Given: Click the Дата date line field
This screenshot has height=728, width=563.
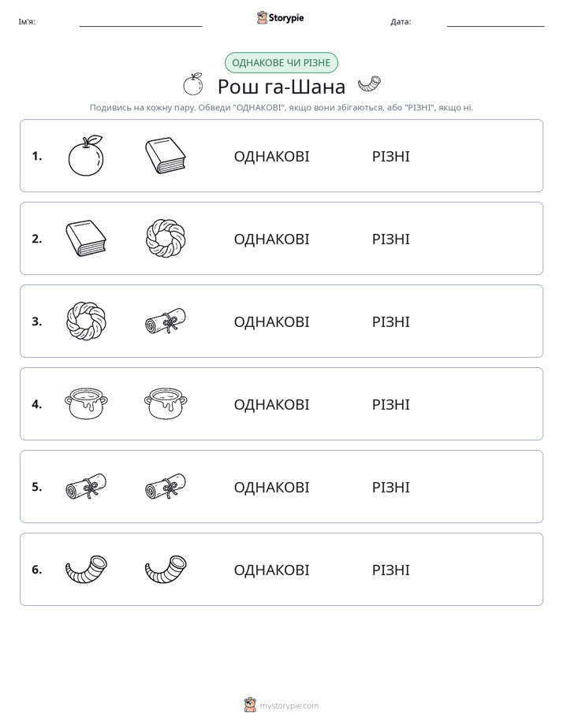Looking at the screenshot, I should (496, 22).
